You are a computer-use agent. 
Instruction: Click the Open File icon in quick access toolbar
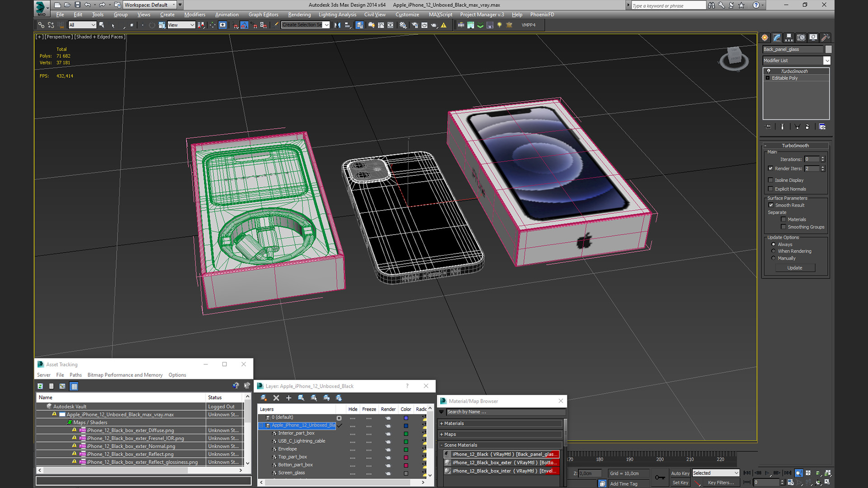coord(67,5)
